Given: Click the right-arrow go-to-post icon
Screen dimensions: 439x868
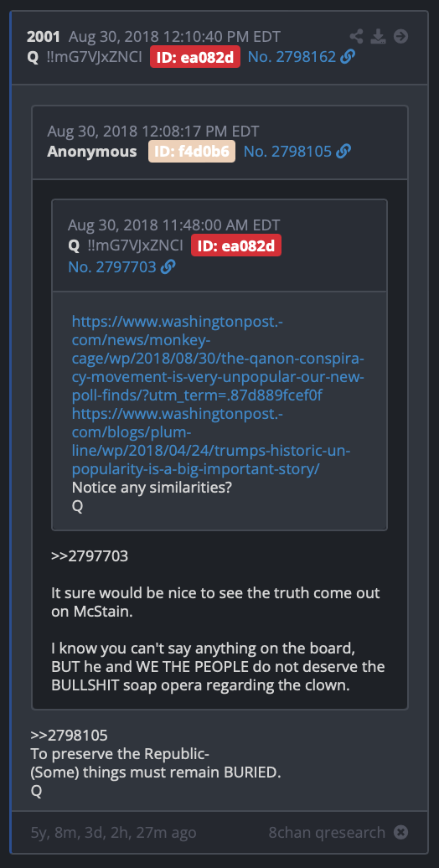Looking at the screenshot, I should [x=400, y=37].
